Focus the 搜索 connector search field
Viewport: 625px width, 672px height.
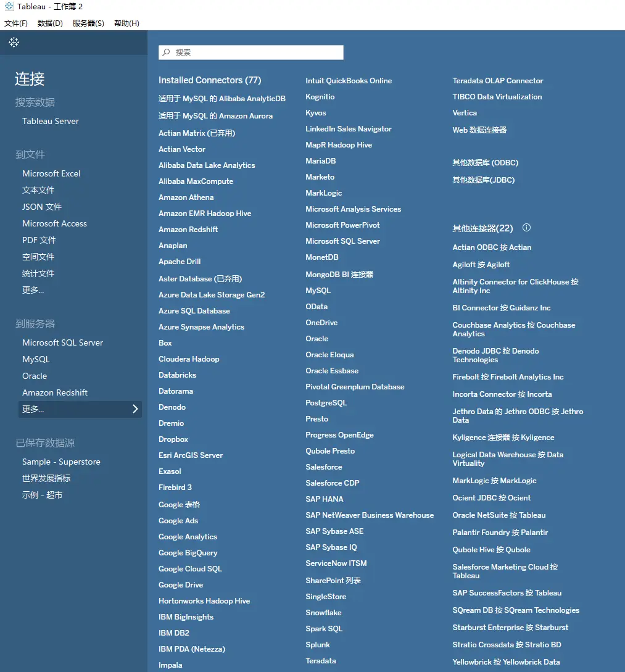(251, 52)
